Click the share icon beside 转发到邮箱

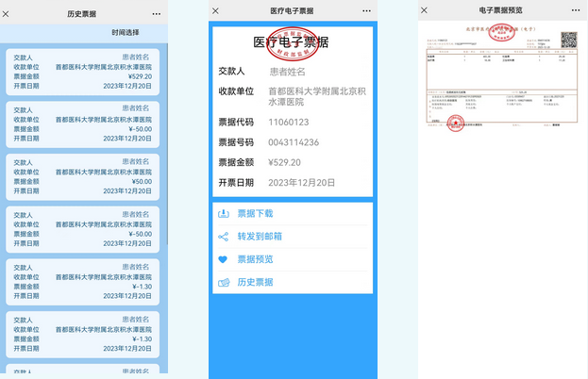click(224, 237)
